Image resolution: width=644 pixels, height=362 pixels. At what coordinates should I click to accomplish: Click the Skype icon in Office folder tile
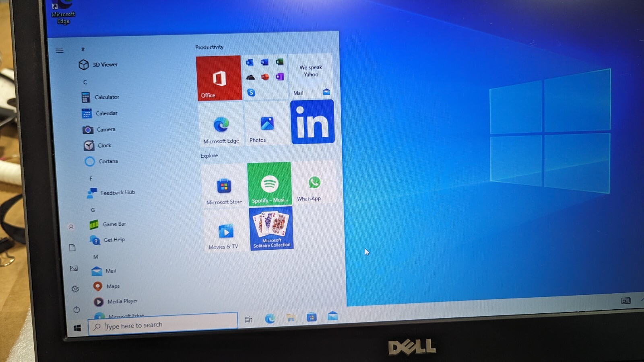251,93
